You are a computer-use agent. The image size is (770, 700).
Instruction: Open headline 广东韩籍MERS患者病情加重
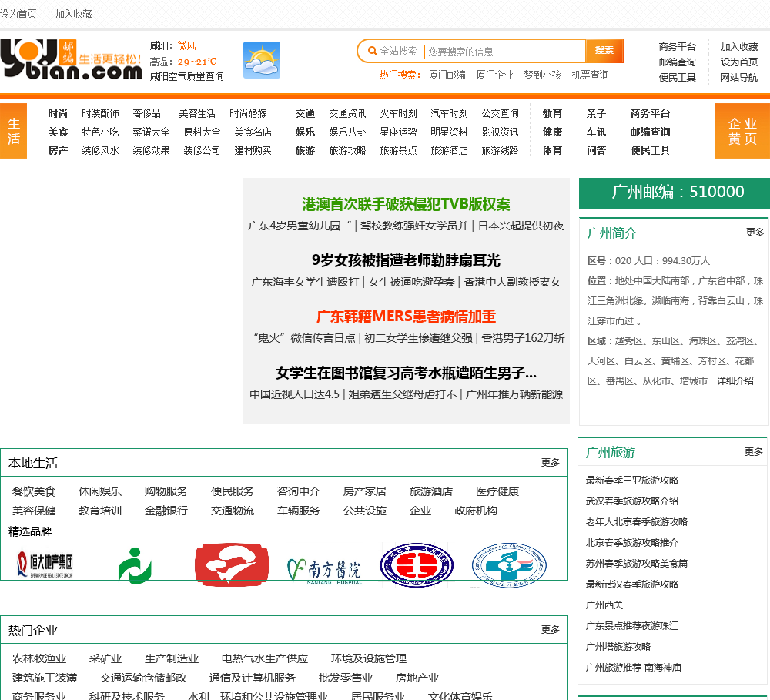tap(406, 317)
